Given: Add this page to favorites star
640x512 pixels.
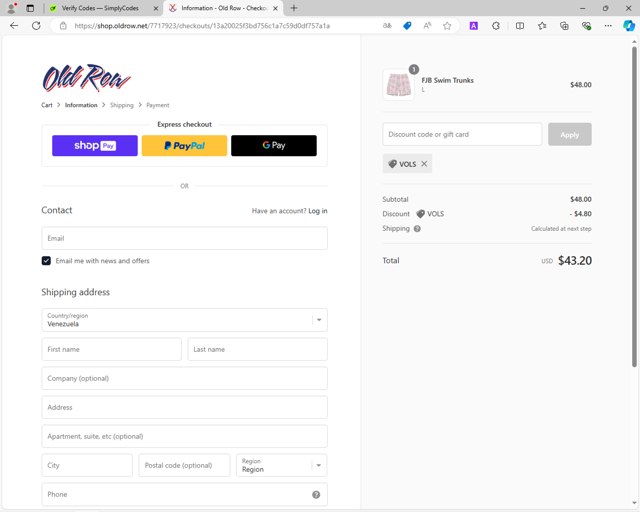Looking at the screenshot, I should point(447,26).
